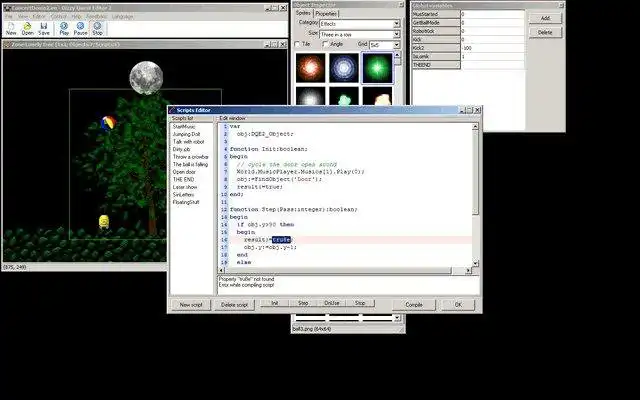Click the Save toolbar icon
Viewport: 640px width, 400px height.
[44, 29]
